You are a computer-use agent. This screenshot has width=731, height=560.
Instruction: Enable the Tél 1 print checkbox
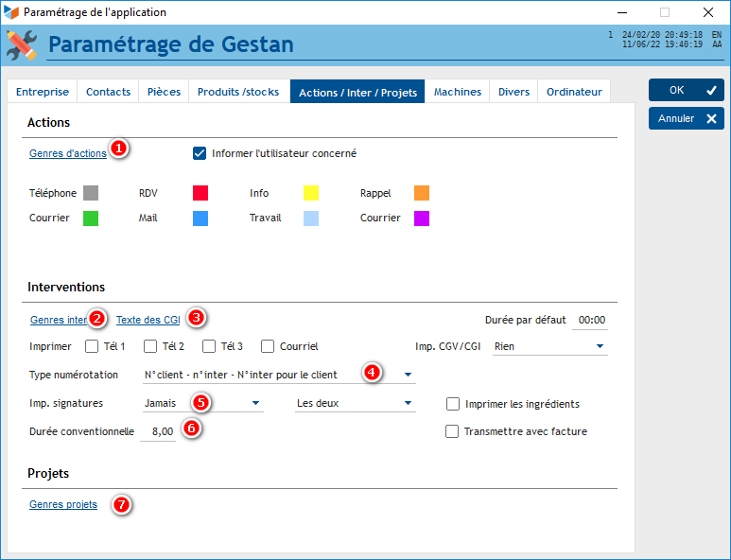coord(93,346)
